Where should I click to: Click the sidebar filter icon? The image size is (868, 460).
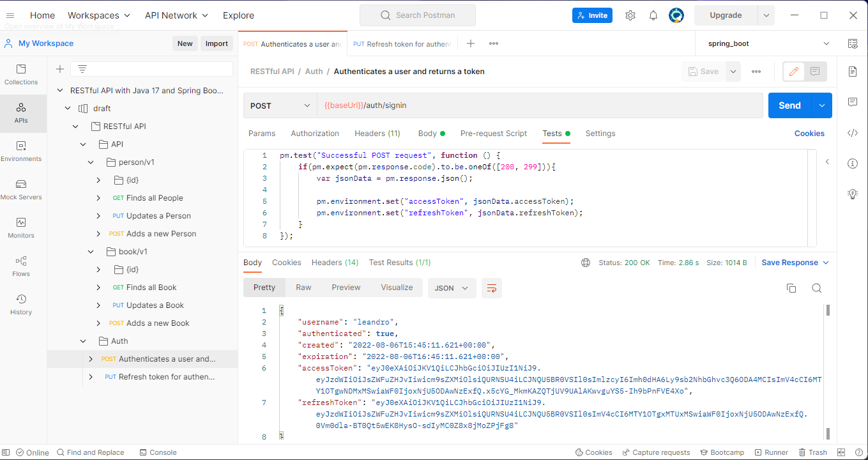click(x=82, y=69)
